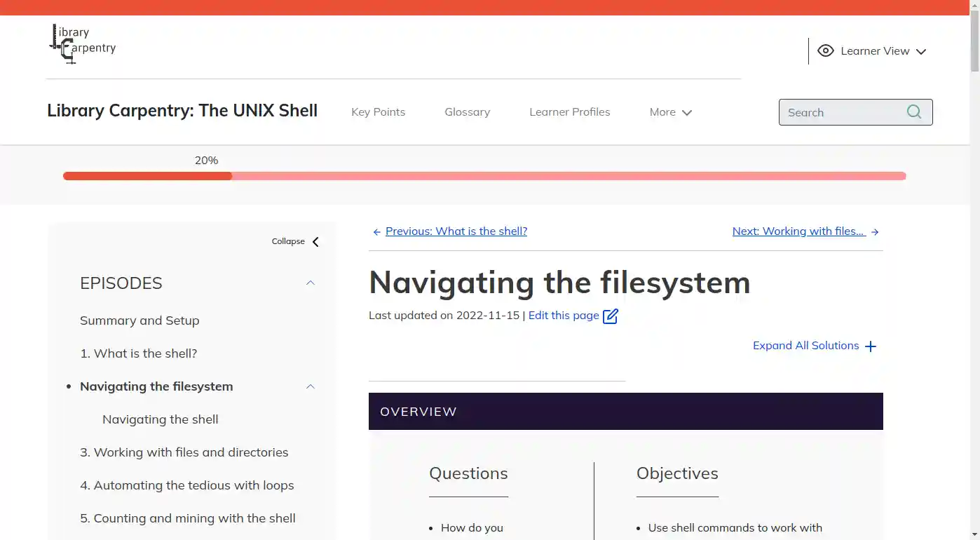
Task: Open episode 4, Automating the tedious with loops
Action: click(x=187, y=485)
